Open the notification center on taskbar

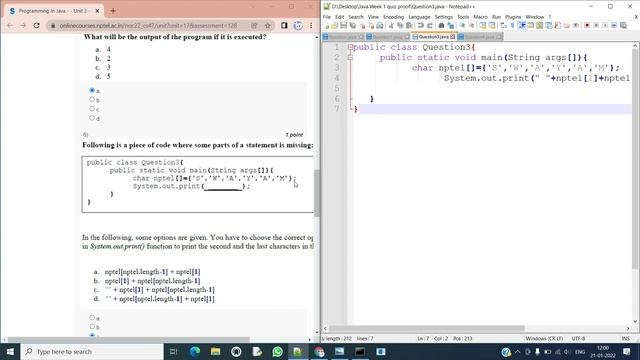627,351
